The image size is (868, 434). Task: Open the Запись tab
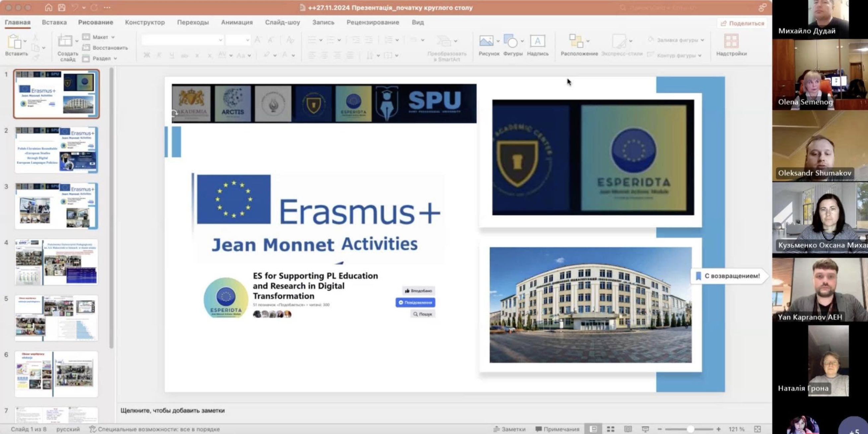(x=323, y=22)
